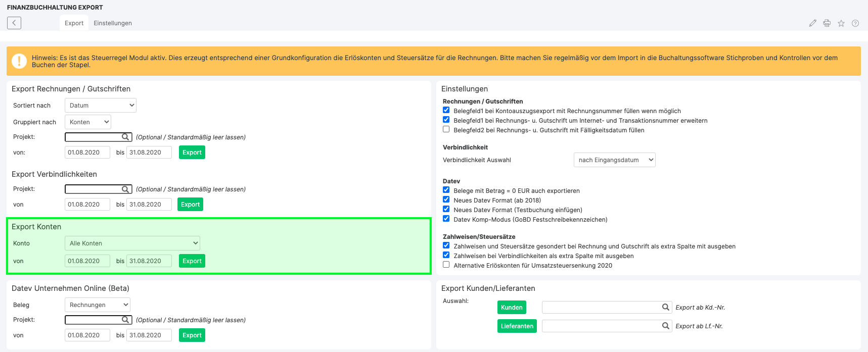This screenshot has width=868, height=352.
Task: Uncheck Neues Datev Format (ab 2018)
Action: (x=446, y=199)
